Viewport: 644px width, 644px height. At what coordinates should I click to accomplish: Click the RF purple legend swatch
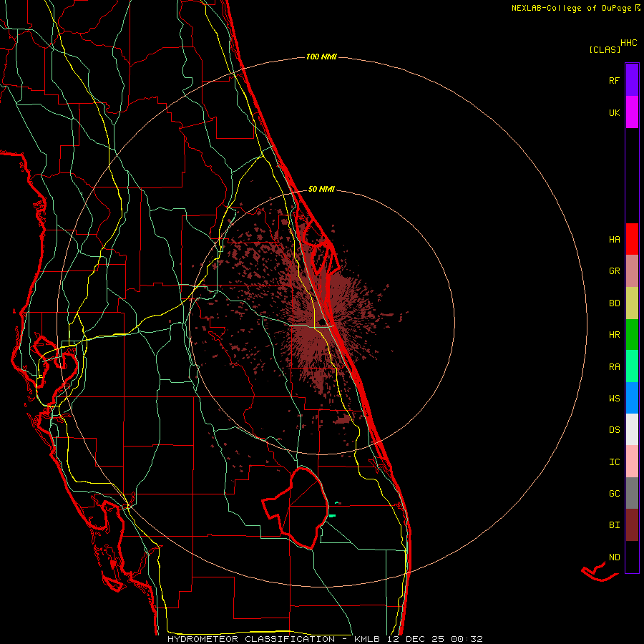pos(632,80)
